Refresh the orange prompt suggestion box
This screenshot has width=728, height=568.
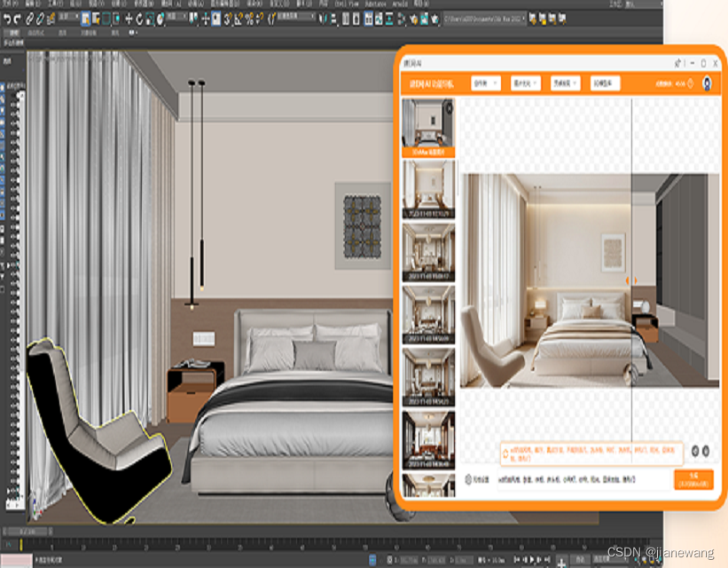click(x=505, y=454)
